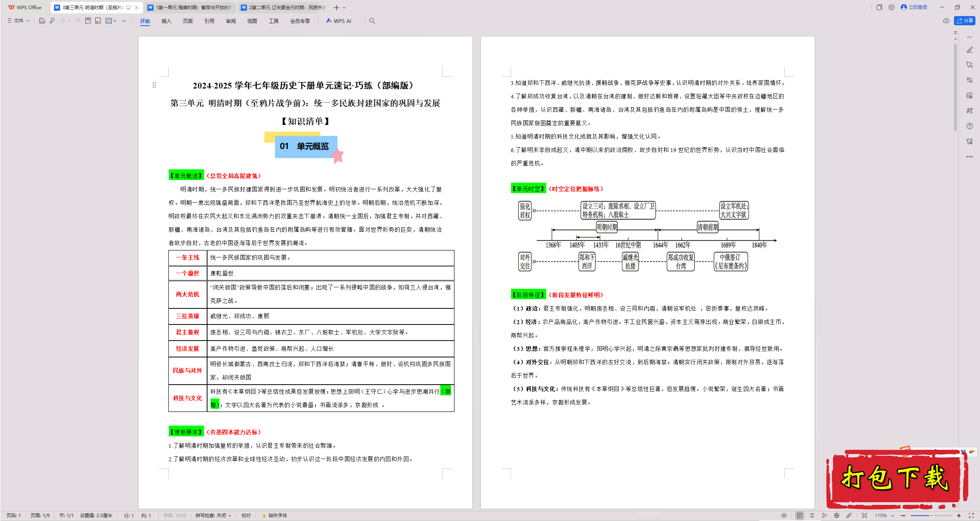Screen dimensions: 980x521
Task: Click the zoom slider handle
Action: coord(931,516)
